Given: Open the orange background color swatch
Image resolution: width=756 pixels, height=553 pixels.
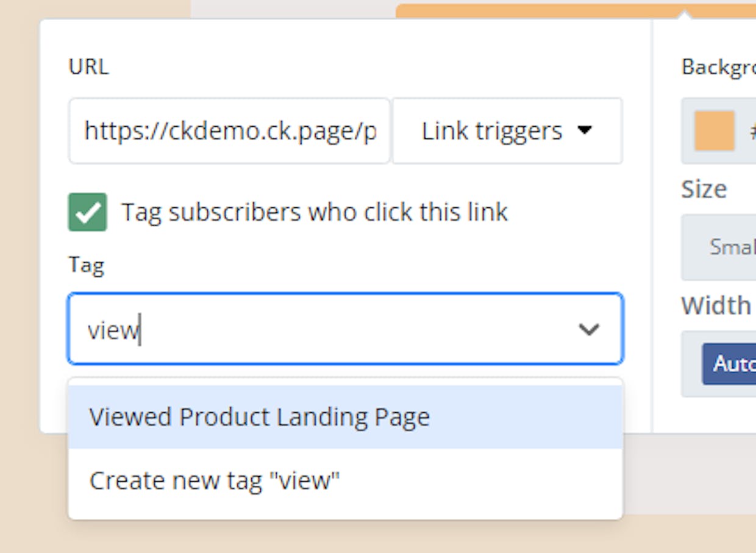Looking at the screenshot, I should pos(715,130).
